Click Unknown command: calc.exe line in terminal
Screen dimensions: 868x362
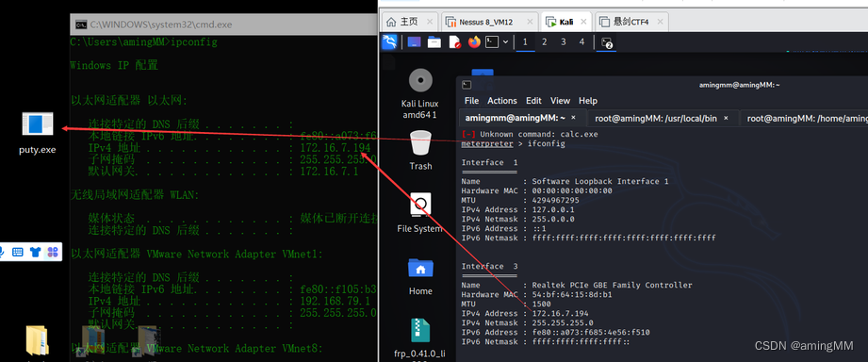(x=530, y=134)
